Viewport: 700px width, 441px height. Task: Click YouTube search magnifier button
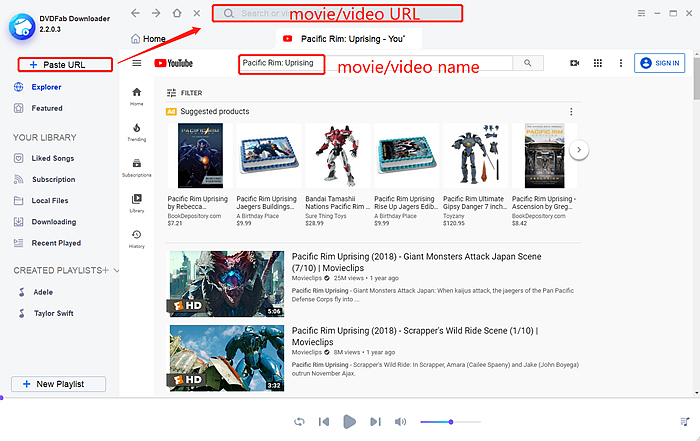[528, 63]
